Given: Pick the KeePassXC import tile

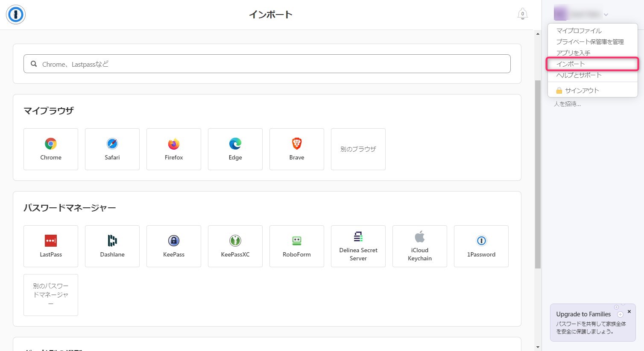Looking at the screenshot, I should click(235, 246).
